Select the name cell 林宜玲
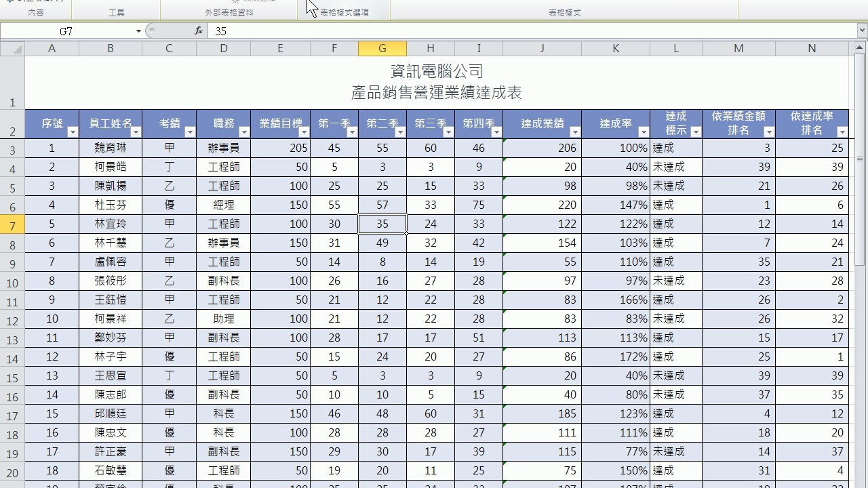868x488 pixels. (111, 224)
